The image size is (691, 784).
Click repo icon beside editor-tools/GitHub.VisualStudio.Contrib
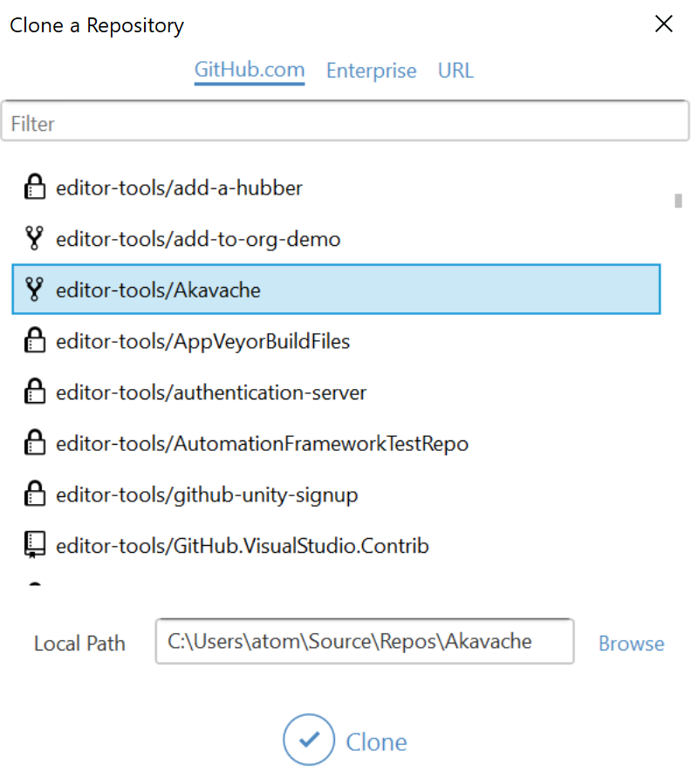point(34,547)
